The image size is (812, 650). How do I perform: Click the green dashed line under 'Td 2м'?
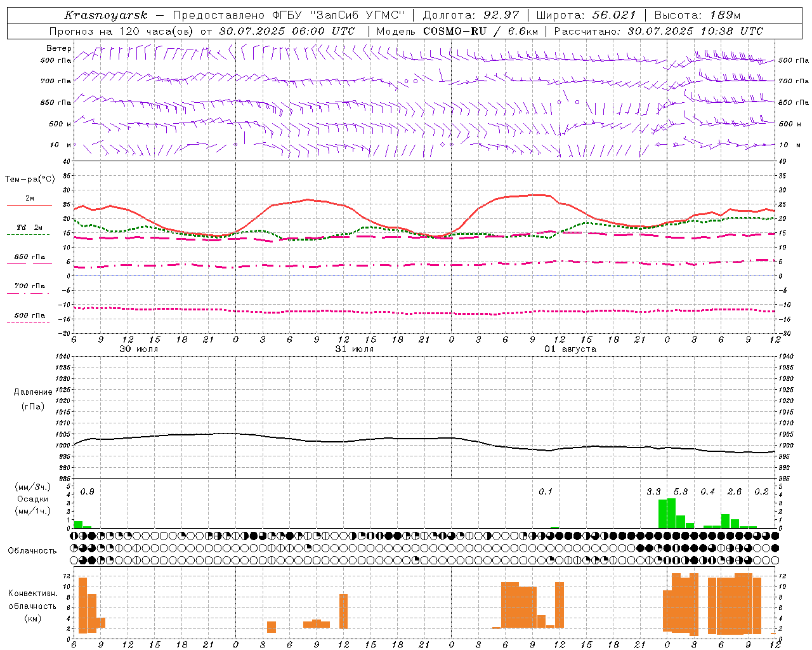coord(28,234)
